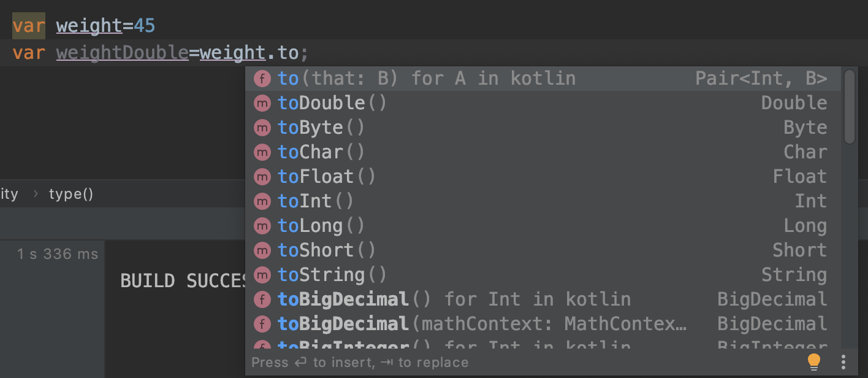Click the method icon next to toByte()
Image resolution: width=868 pixels, height=378 pixels.
[262, 128]
